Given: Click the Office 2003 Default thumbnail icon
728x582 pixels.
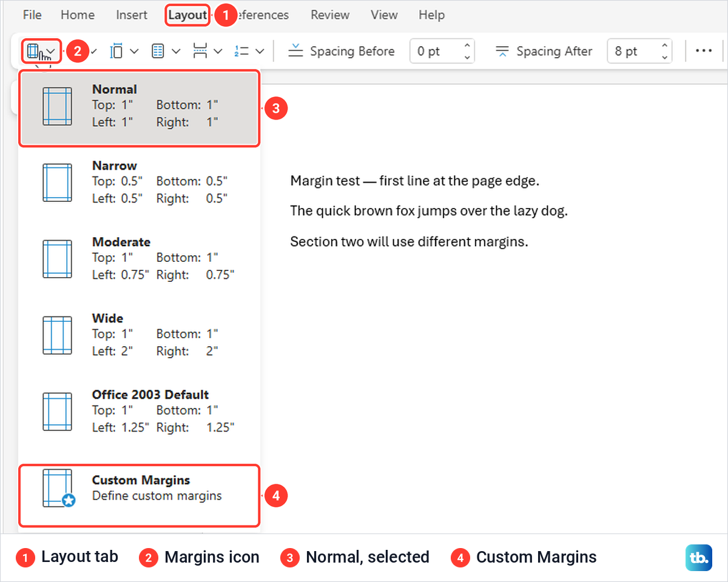Looking at the screenshot, I should click(x=58, y=412).
